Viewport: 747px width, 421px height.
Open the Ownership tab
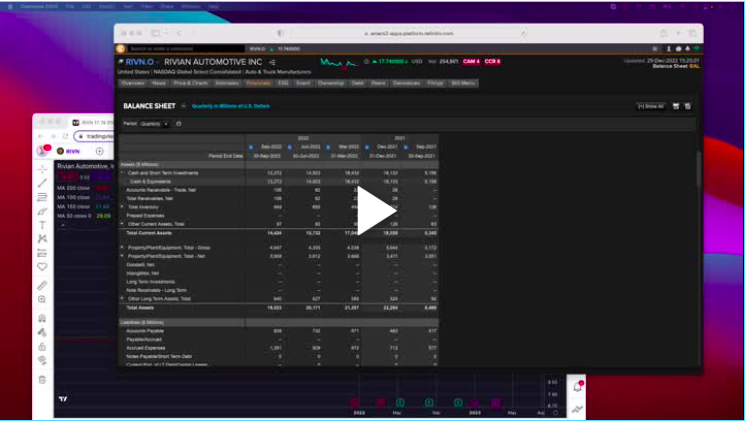[331, 83]
